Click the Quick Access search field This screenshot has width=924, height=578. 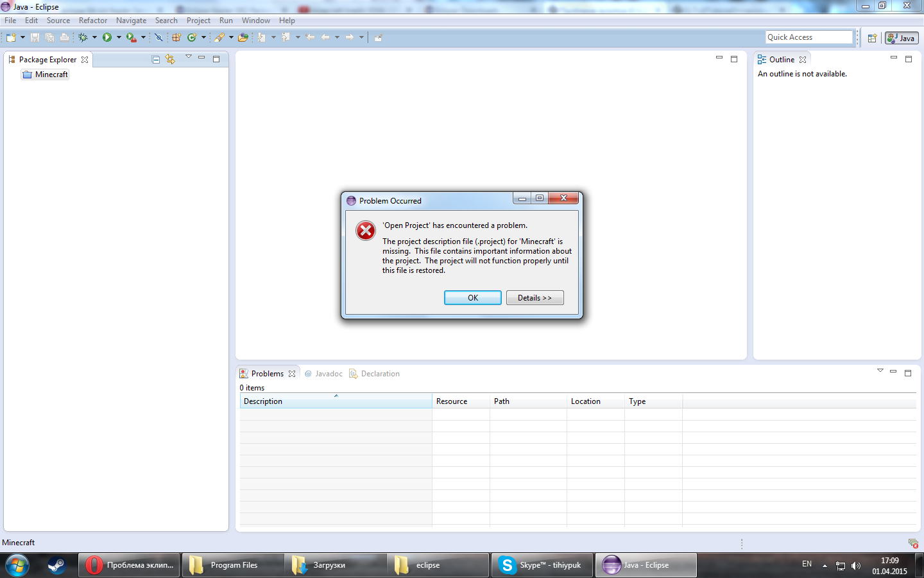(809, 37)
